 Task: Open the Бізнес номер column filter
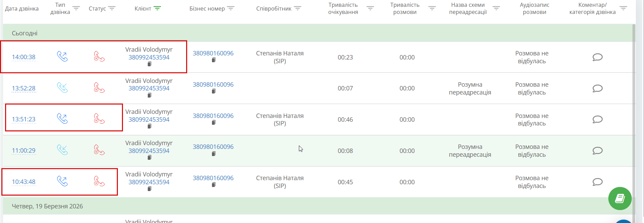pos(231,8)
